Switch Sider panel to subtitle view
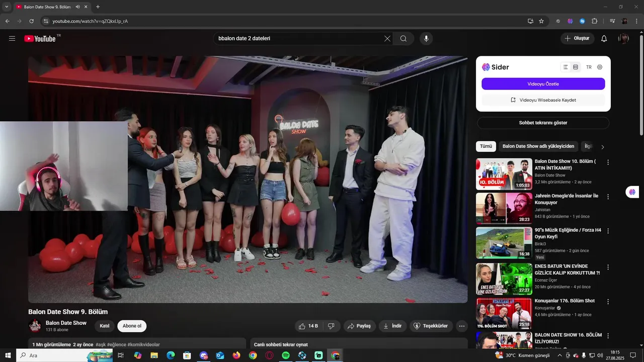This screenshot has height=362, width=644. point(576,67)
